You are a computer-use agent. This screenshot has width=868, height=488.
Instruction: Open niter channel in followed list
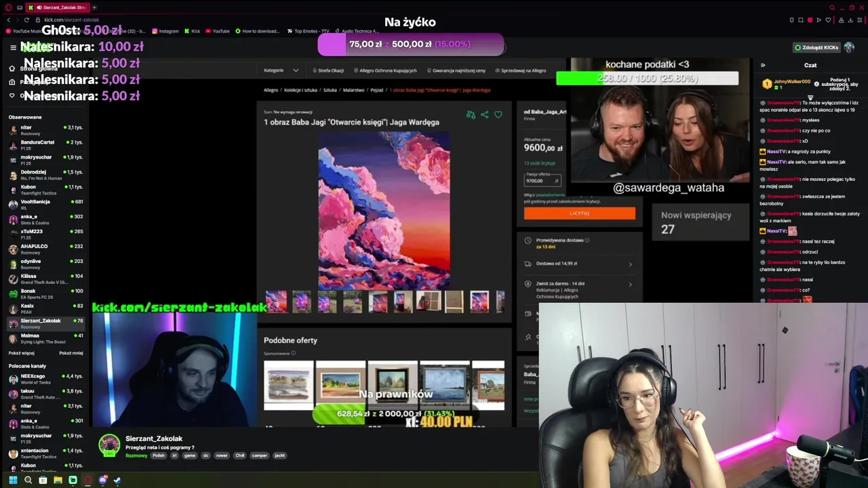click(x=45, y=130)
